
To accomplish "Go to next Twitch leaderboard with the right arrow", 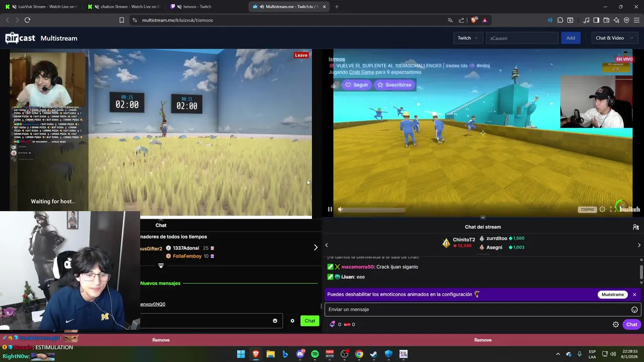I will tap(639, 245).
